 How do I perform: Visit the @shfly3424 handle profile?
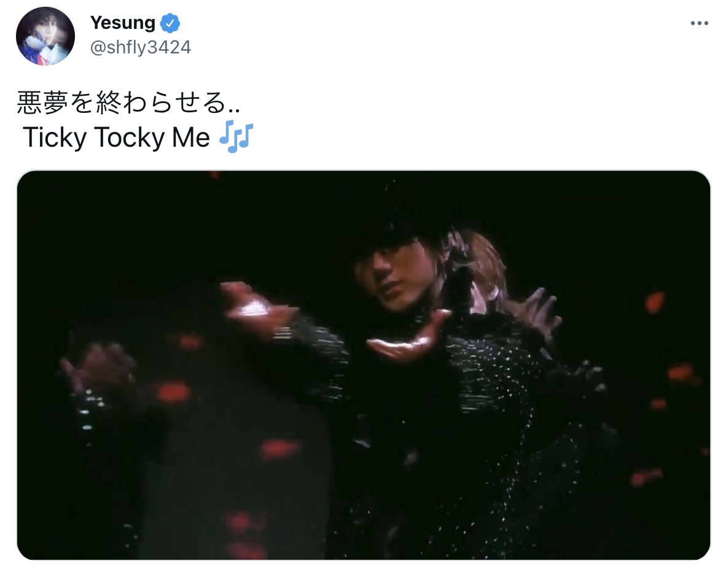[x=140, y=47]
